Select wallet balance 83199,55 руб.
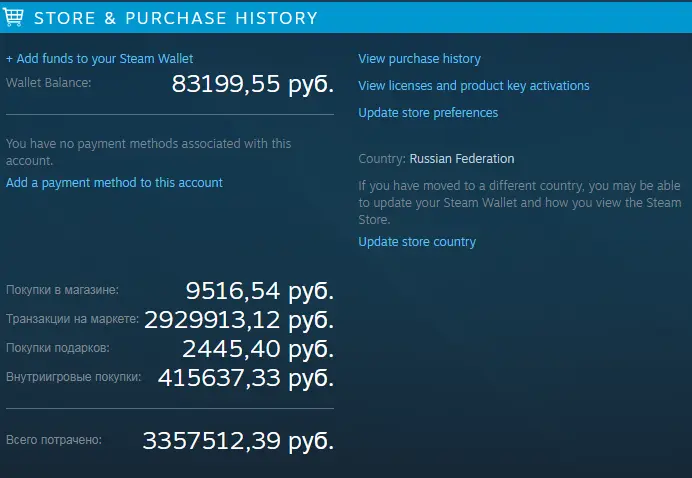 click(x=252, y=83)
